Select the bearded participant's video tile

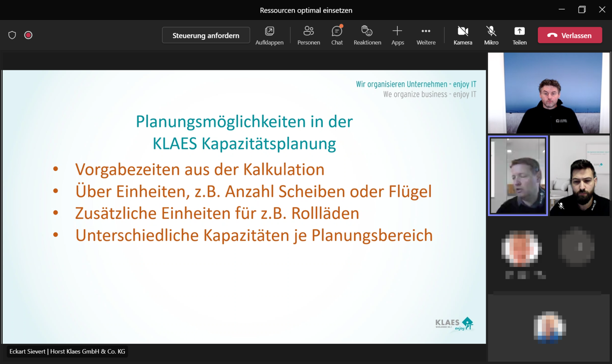(580, 176)
